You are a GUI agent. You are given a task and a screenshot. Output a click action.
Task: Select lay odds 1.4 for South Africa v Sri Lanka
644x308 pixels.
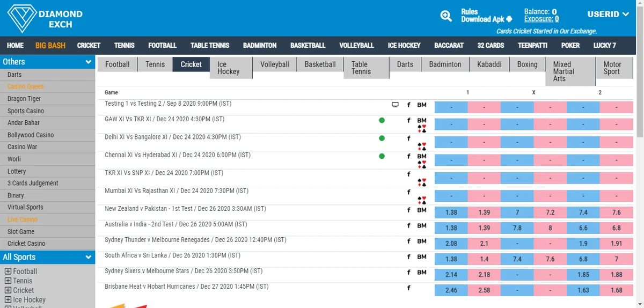[484, 259]
